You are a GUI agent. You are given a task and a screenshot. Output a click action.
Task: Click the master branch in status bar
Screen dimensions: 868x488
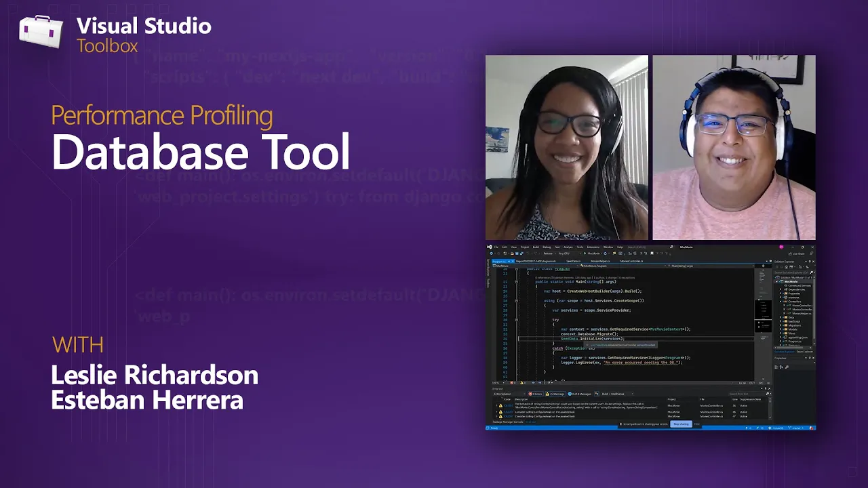pos(795,428)
